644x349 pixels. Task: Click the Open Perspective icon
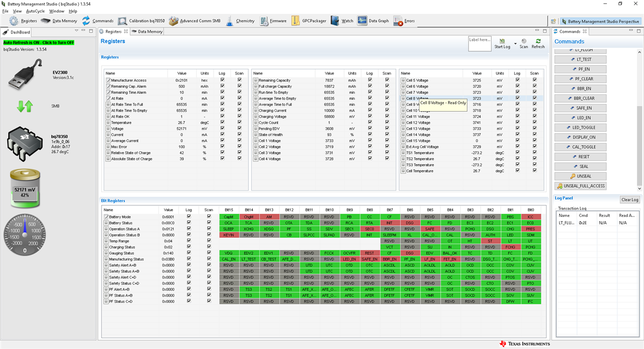[553, 21]
